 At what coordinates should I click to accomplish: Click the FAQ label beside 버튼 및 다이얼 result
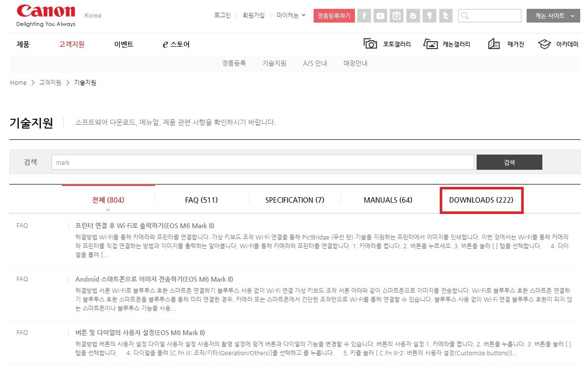22,333
